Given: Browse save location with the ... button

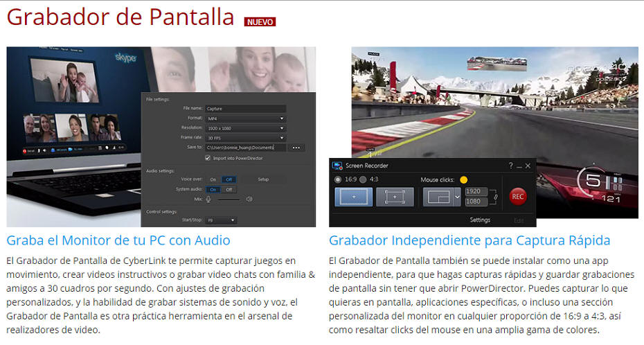Looking at the screenshot, I should [296, 148].
